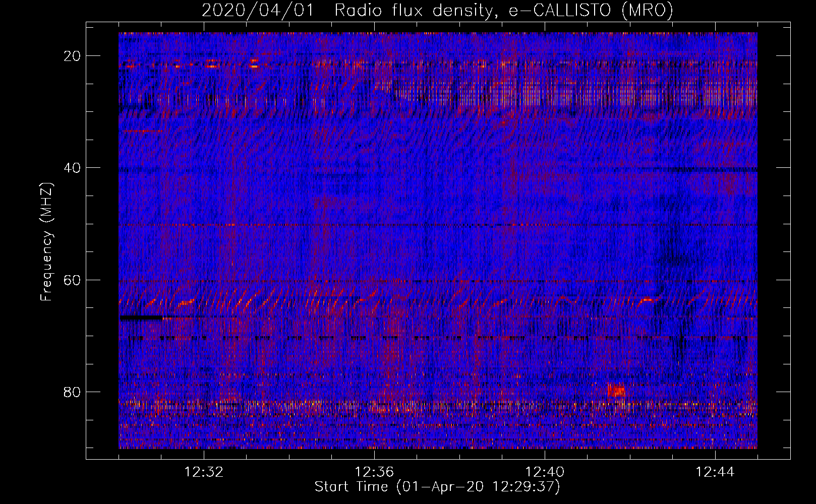Click the 12:36 time tick label

pos(374,472)
